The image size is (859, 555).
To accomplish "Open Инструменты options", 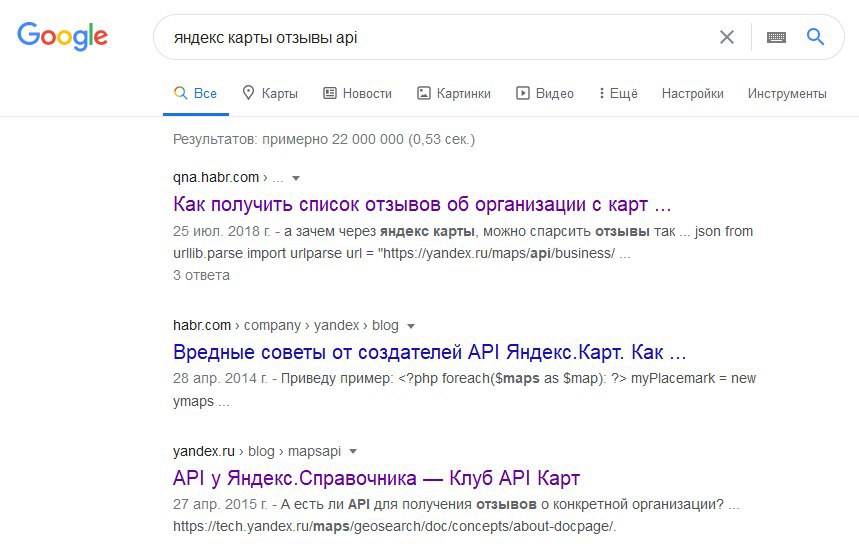I will click(x=787, y=94).
